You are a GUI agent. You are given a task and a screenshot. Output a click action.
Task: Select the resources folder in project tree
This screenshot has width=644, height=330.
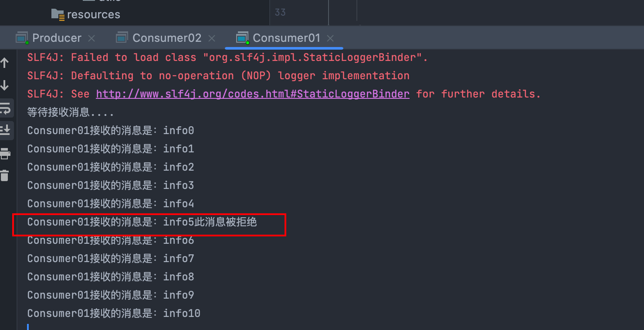click(x=93, y=14)
